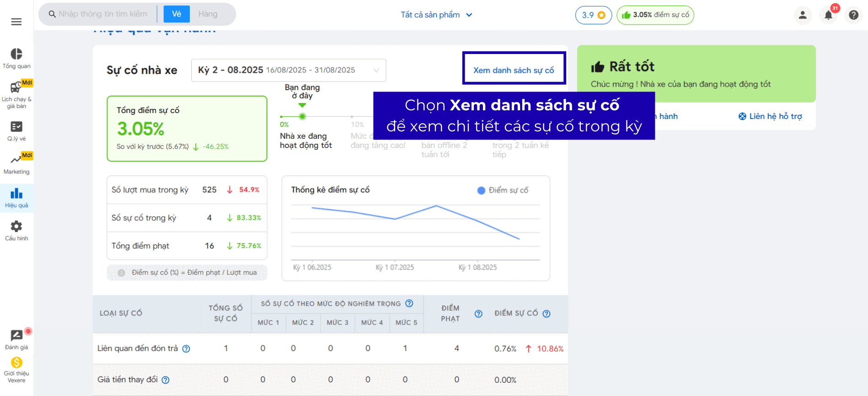
Task: Click Liên hệ hỗ trợ link
Action: pyautogui.click(x=770, y=116)
